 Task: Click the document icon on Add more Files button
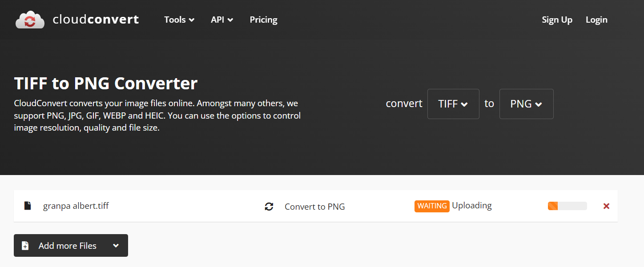(25, 245)
